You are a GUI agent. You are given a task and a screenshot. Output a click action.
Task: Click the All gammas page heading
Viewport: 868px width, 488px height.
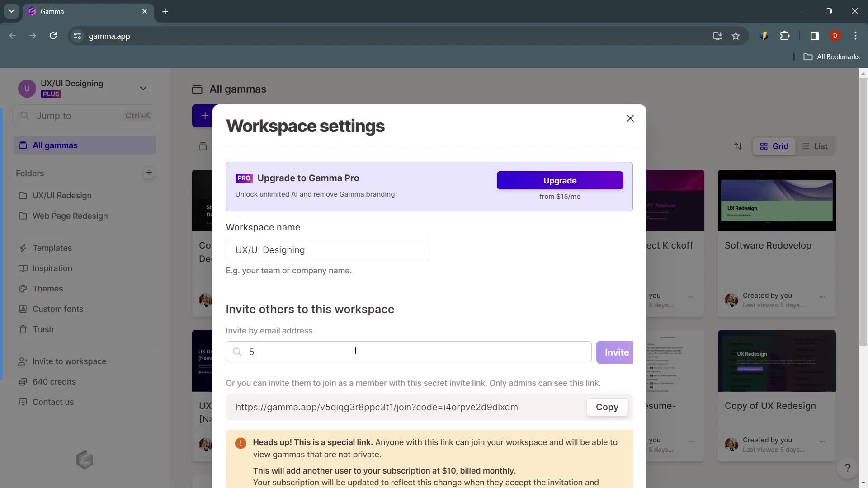(x=238, y=89)
